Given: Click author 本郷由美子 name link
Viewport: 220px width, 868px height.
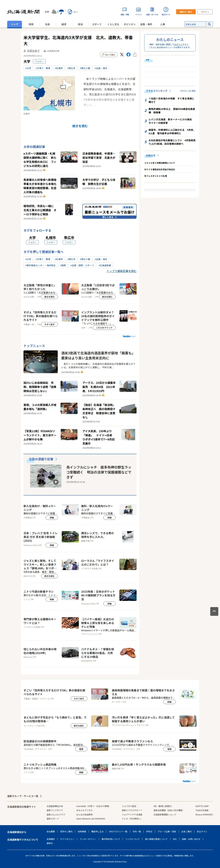Looking at the screenshot, I should tap(33, 51).
